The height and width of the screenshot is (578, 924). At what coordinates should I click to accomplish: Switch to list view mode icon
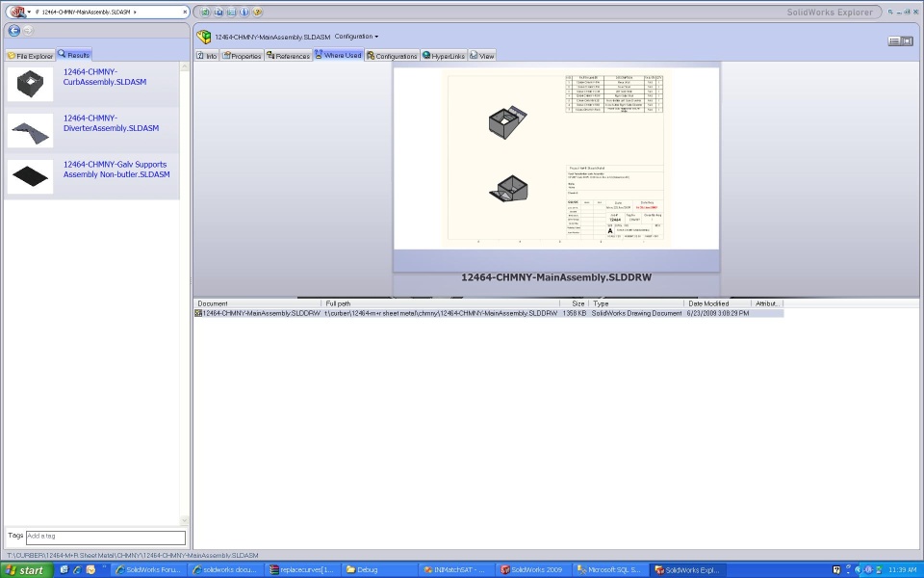pyautogui.click(x=894, y=40)
